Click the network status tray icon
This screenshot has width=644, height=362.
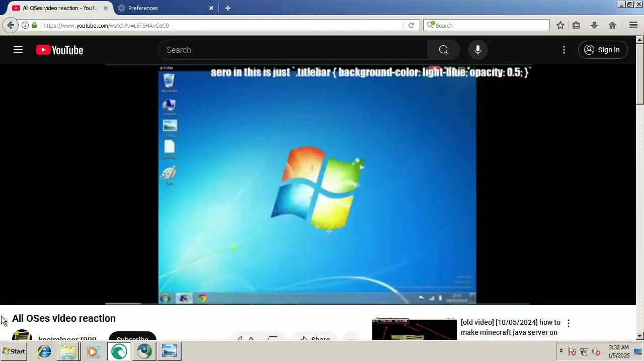tap(584, 351)
